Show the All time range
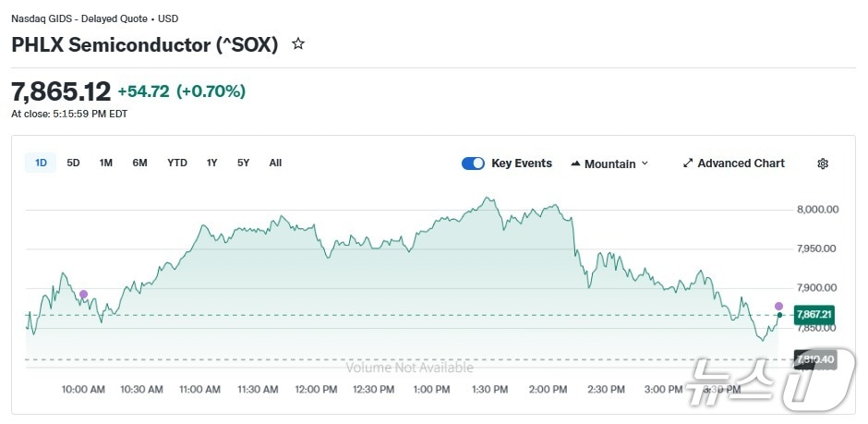This screenshot has width=868, height=424. tap(275, 164)
